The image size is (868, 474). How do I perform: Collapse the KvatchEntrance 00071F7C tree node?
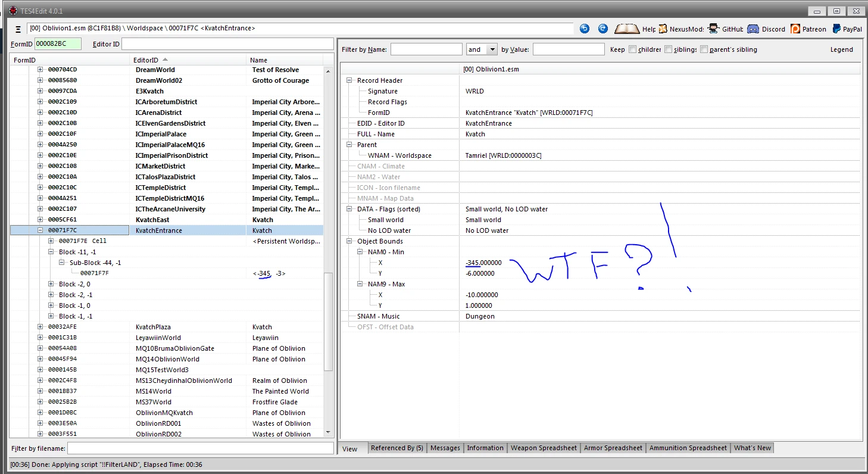40,230
